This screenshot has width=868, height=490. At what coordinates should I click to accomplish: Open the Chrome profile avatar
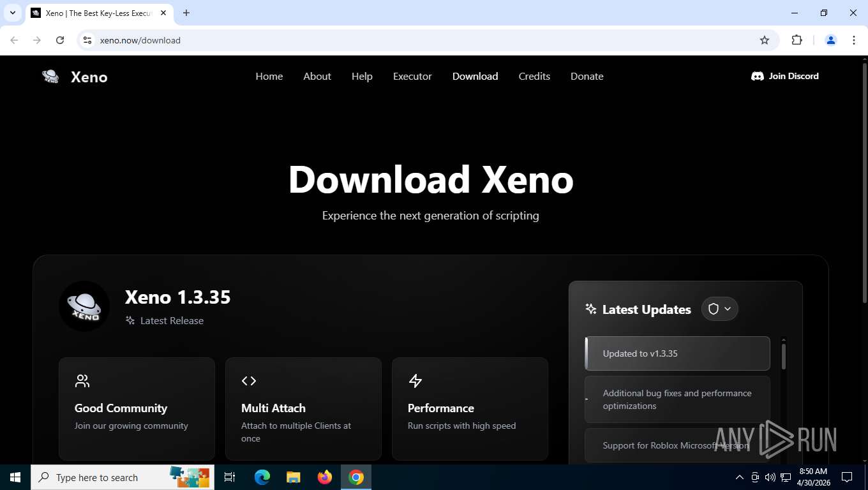tap(831, 40)
